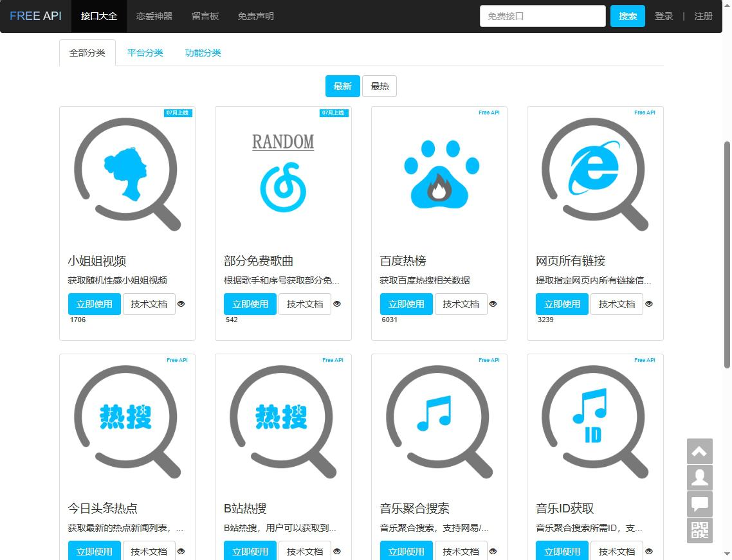Open the 接口大全 navigation item

pos(99,16)
